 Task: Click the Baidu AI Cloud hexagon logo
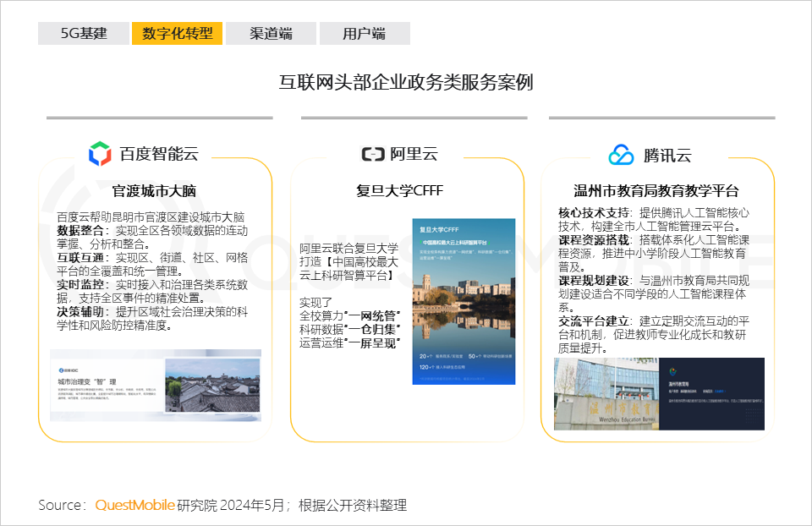[x=100, y=153]
